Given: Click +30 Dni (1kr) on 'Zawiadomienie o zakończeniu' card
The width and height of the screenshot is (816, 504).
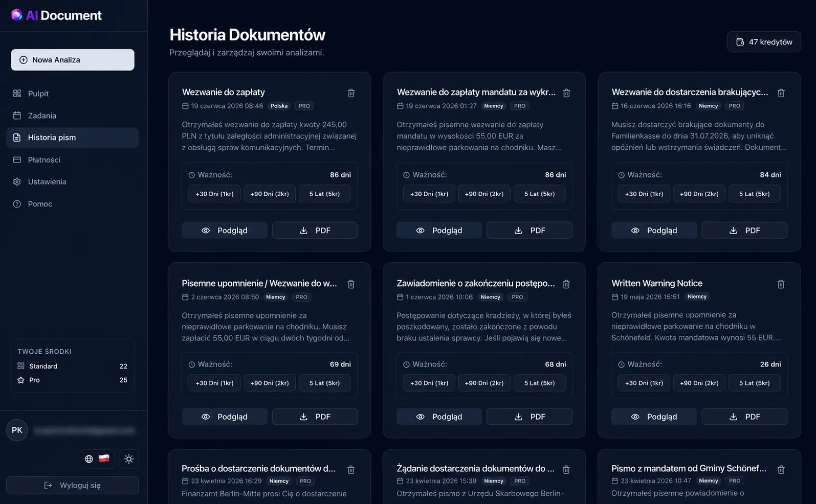Looking at the screenshot, I should pos(429,383).
